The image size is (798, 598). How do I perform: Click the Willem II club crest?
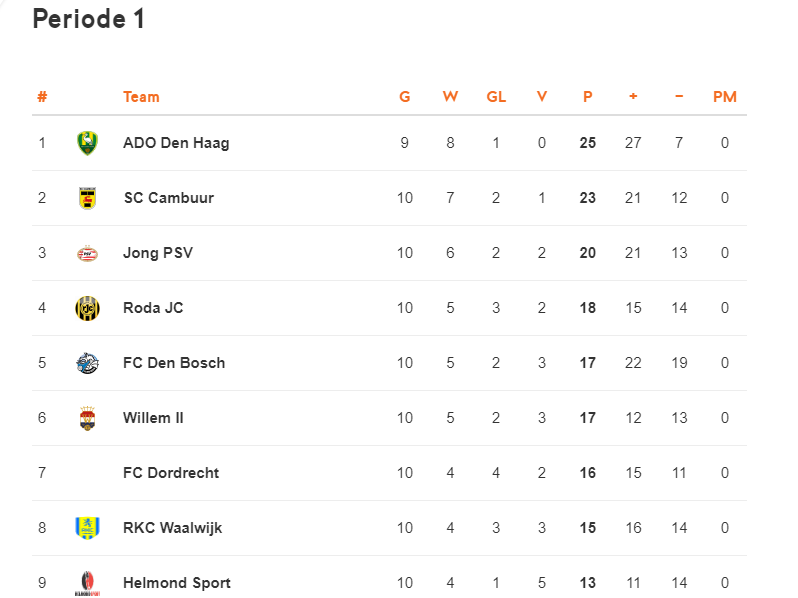point(87,418)
